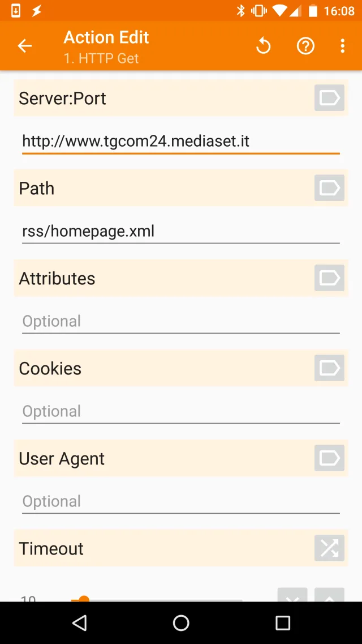Open help for the HTTP Get action

(x=305, y=45)
